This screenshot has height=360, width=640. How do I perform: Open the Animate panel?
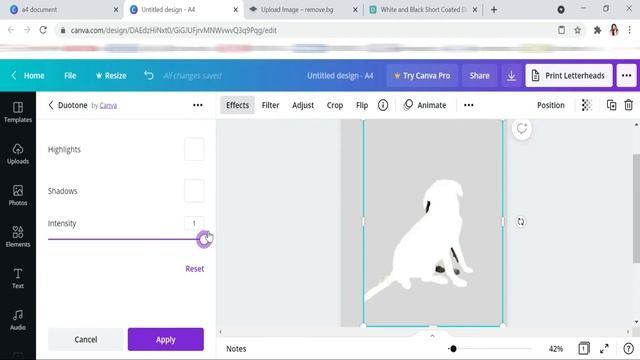point(425,105)
